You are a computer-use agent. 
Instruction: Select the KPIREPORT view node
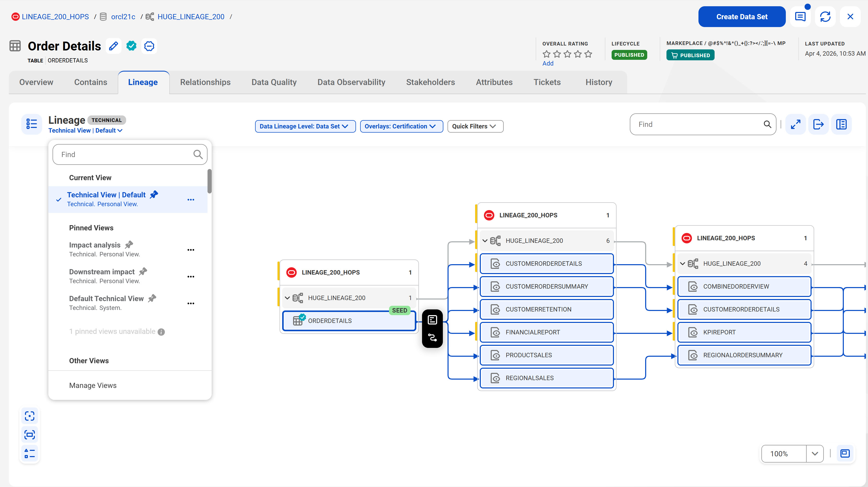(744, 332)
